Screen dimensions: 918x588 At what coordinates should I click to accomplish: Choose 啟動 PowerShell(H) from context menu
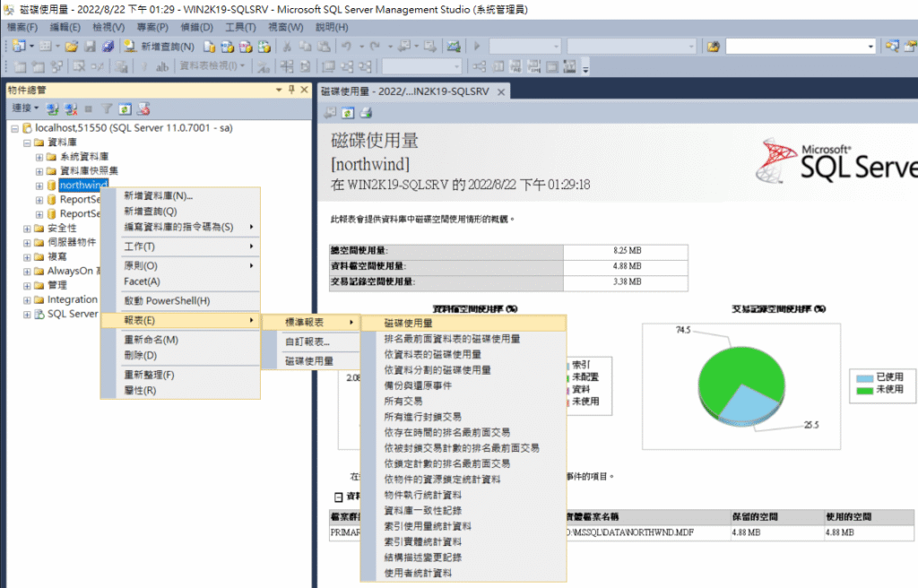pyautogui.click(x=180, y=301)
